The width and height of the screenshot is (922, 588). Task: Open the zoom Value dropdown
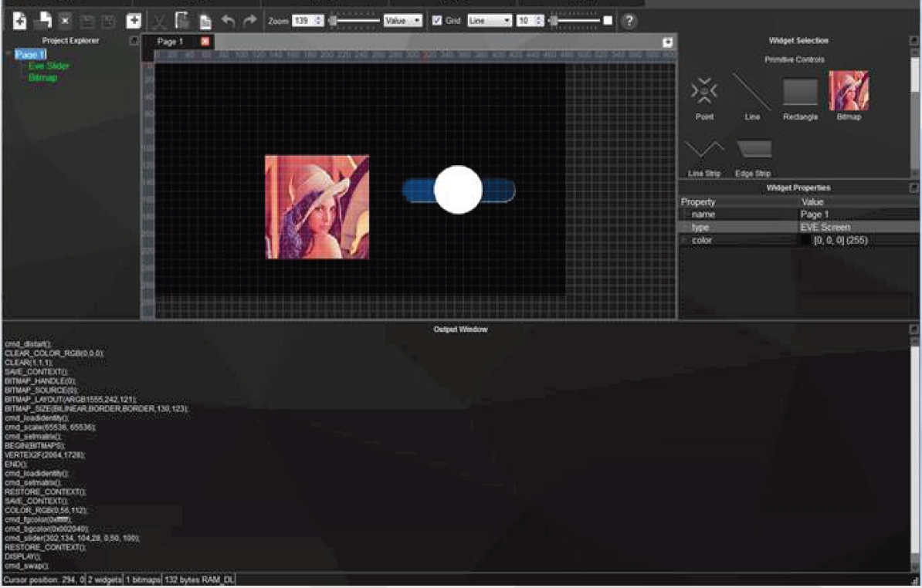(403, 21)
